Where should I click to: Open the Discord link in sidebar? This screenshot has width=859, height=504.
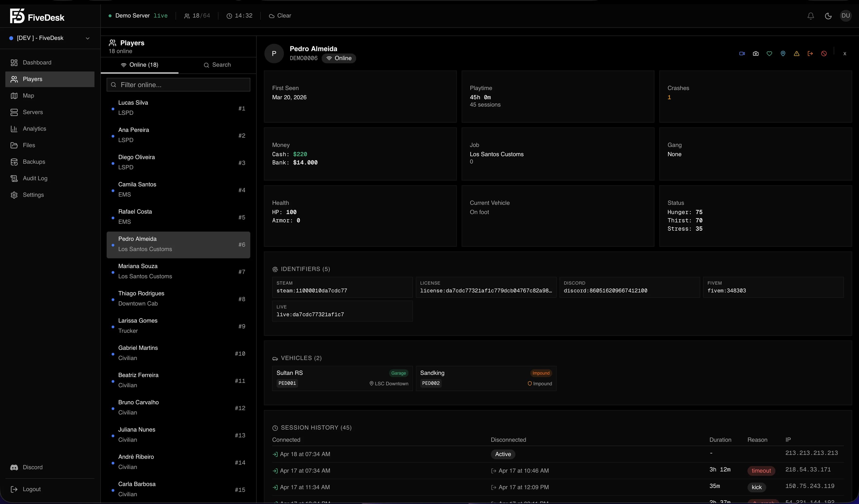[50, 467]
